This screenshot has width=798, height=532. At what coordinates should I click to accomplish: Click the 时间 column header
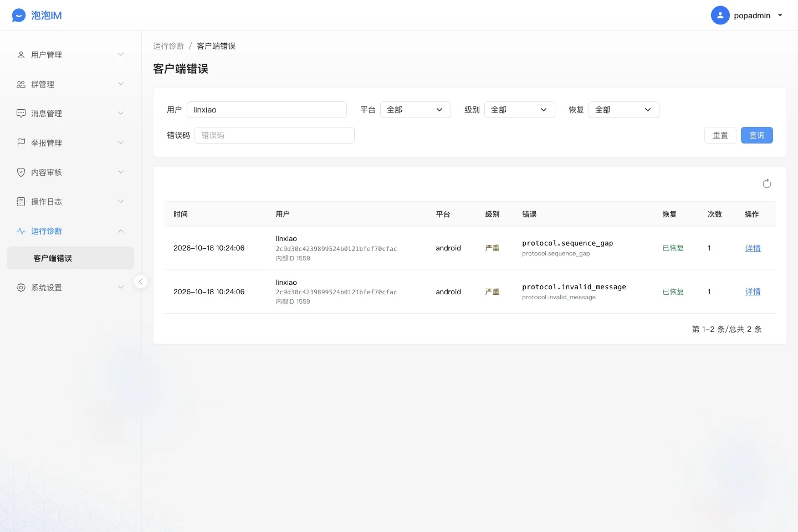pyautogui.click(x=181, y=214)
